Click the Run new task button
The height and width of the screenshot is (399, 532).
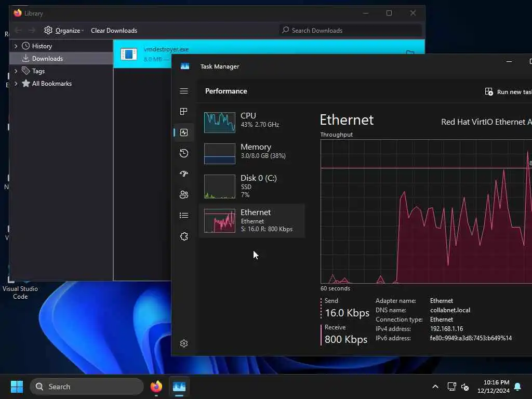coord(508,91)
